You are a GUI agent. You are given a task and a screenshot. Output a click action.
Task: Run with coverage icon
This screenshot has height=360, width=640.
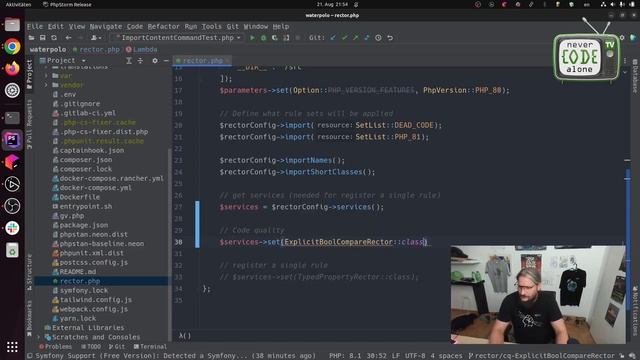pos(275,38)
